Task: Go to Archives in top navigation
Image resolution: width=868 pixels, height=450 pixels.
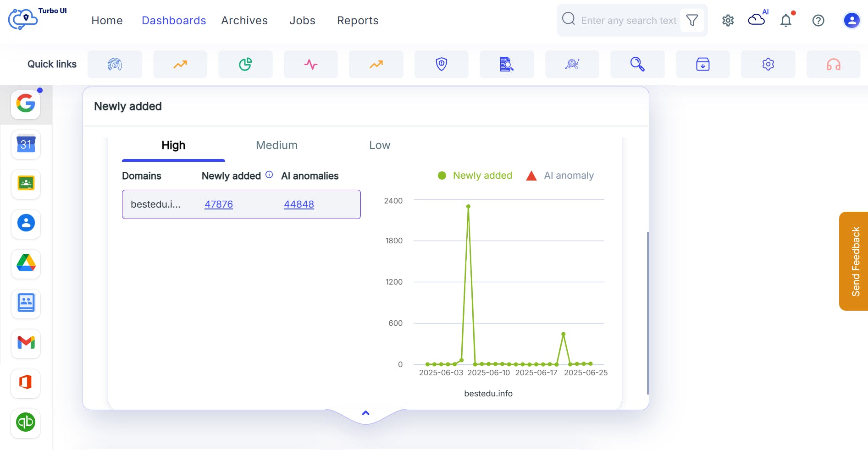Action: tap(244, 21)
